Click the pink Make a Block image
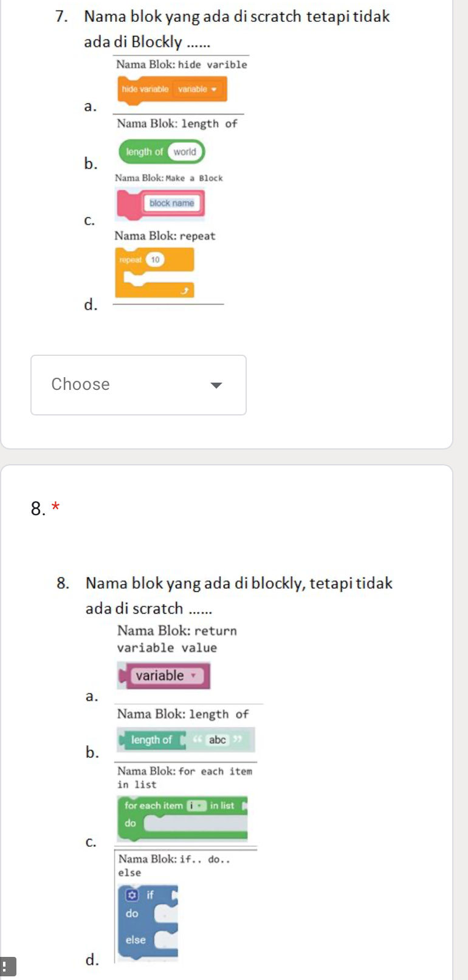The width and height of the screenshot is (468, 980). [160, 204]
